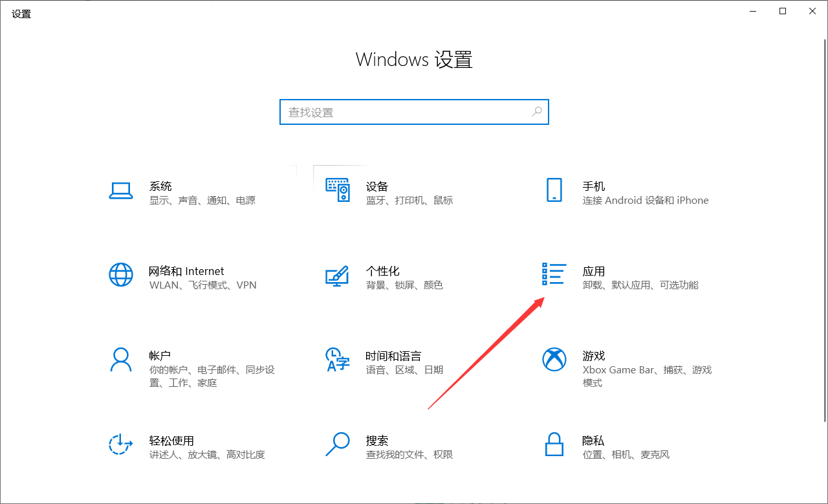828x504 pixels.
Task: Open the 网络和 Internet globe icon
Action: click(x=121, y=275)
